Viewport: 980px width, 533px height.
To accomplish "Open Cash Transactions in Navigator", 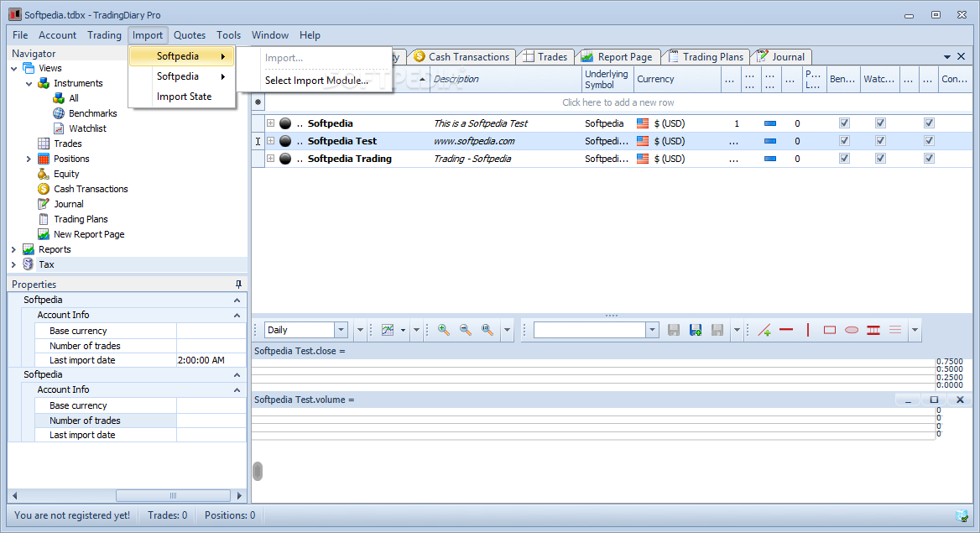I will 91,189.
